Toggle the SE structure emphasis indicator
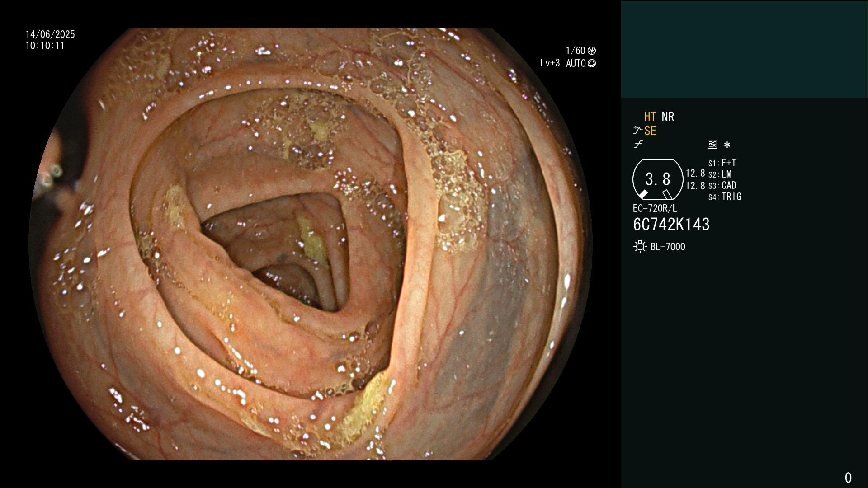 650,131
